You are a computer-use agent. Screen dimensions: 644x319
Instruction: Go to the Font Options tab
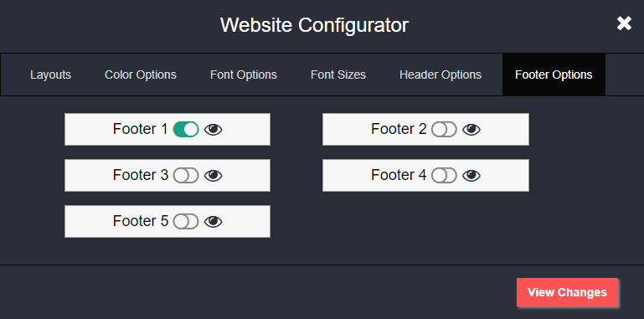(x=244, y=75)
